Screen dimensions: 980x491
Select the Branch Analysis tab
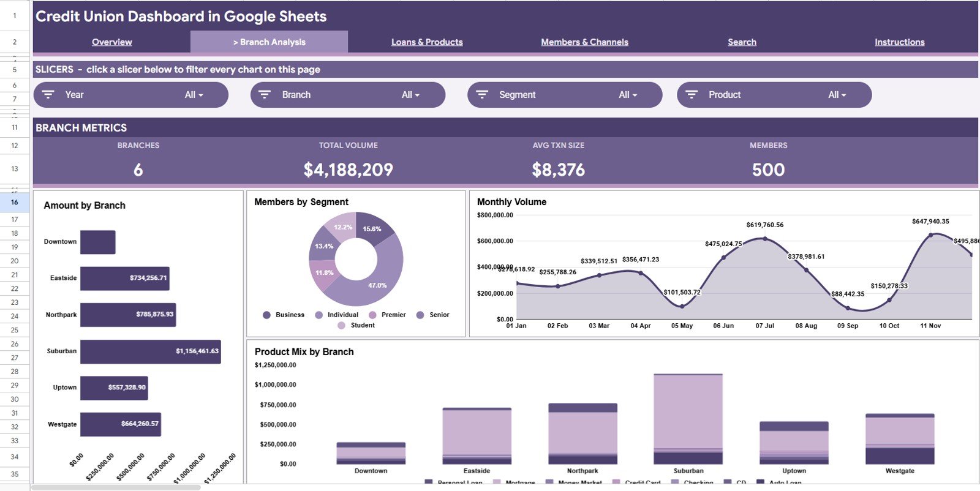pos(269,42)
